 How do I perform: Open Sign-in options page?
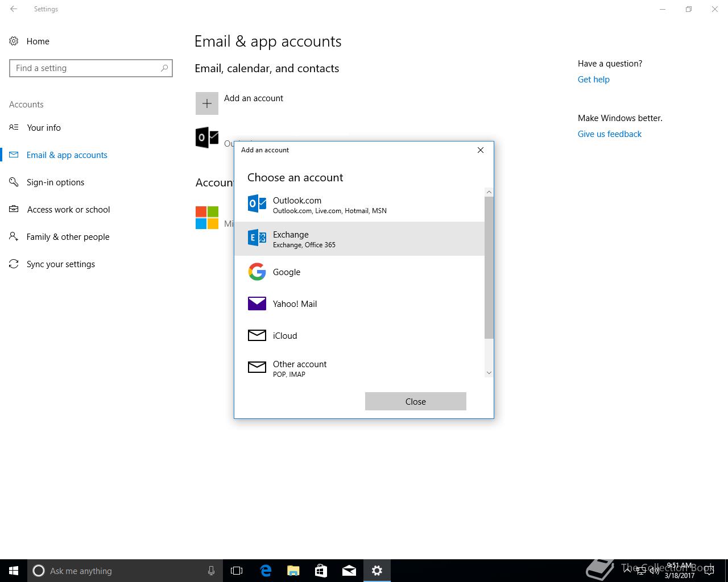coord(55,182)
